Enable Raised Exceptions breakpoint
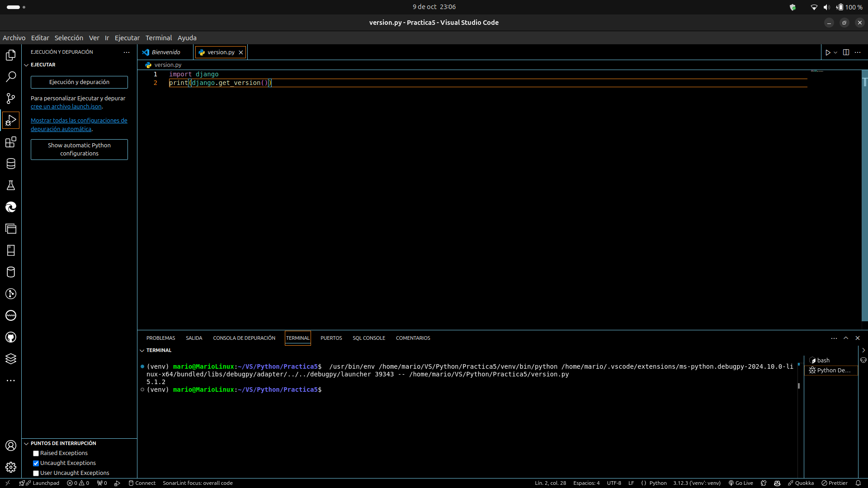 36,453
